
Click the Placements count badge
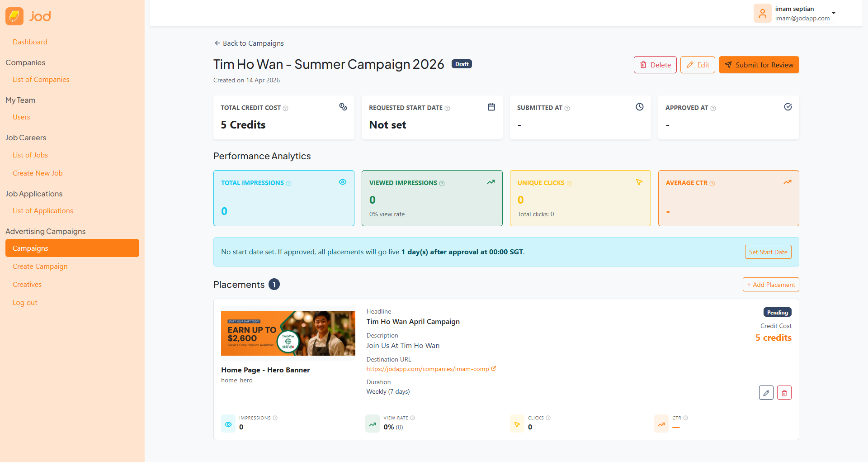[x=274, y=284]
